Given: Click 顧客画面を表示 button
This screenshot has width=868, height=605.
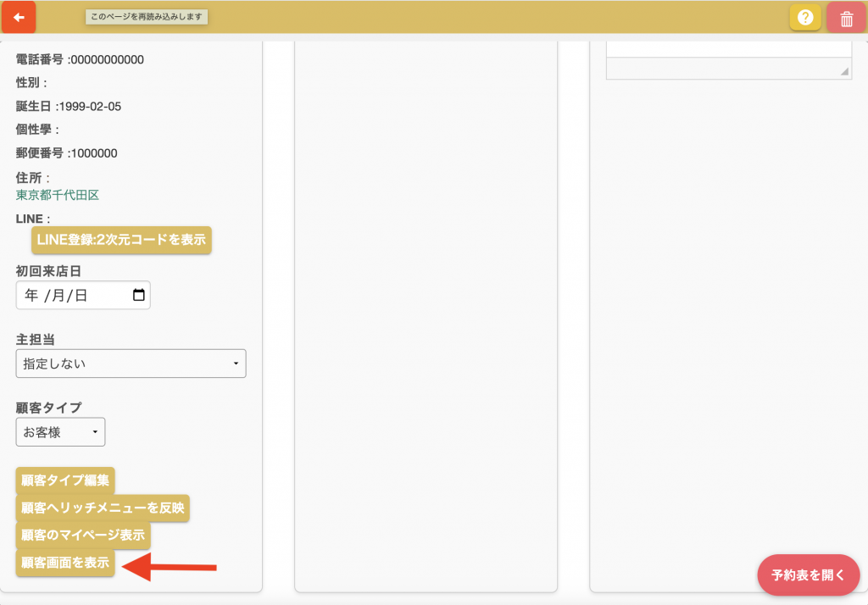Looking at the screenshot, I should (65, 563).
